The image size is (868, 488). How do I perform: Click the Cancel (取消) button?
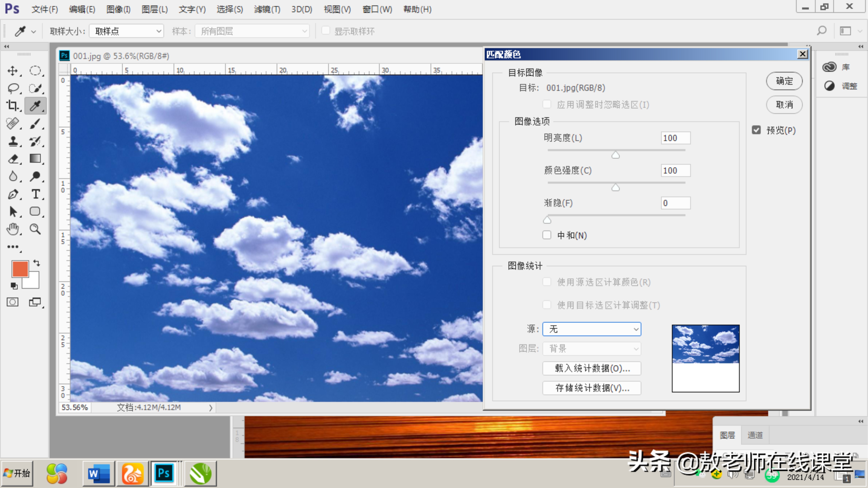click(x=784, y=104)
